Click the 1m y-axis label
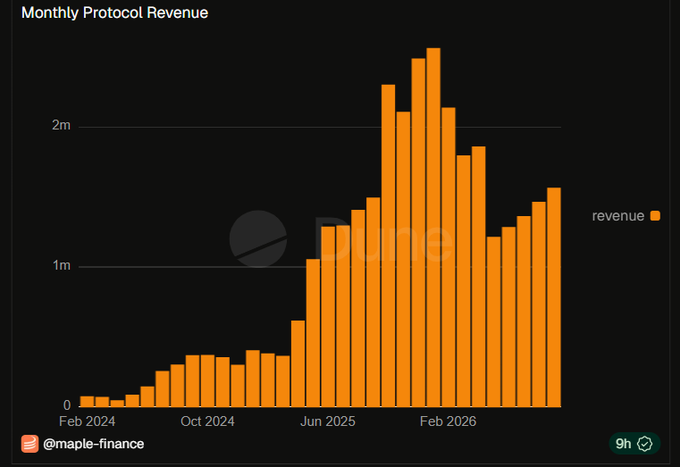680x467 pixels. tap(62, 265)
